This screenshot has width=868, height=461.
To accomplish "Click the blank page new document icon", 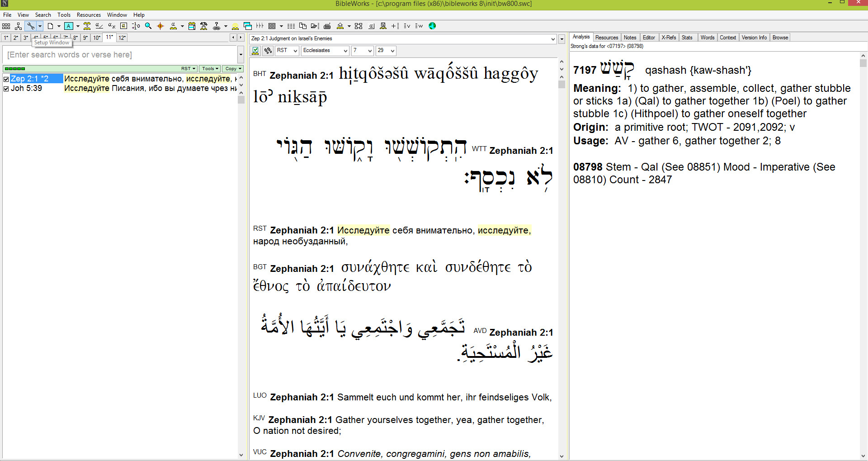I will coord(50,26).
